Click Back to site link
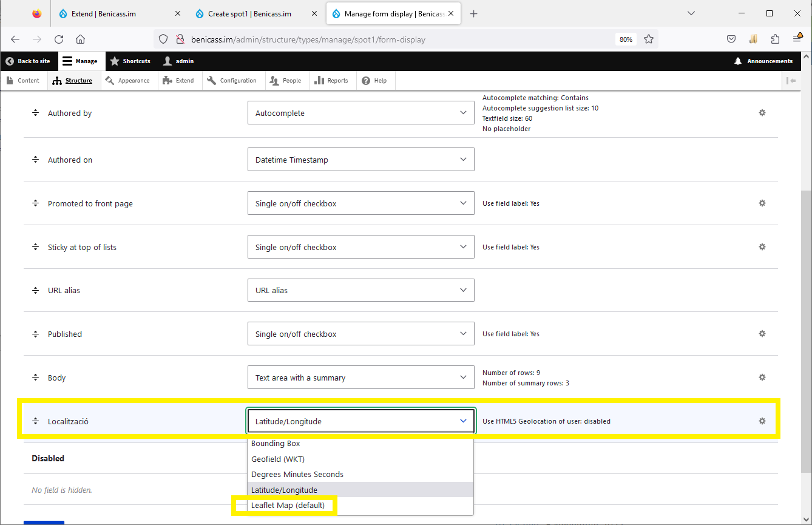This screenshot has height=525, width=812. [x=28, y=61]
